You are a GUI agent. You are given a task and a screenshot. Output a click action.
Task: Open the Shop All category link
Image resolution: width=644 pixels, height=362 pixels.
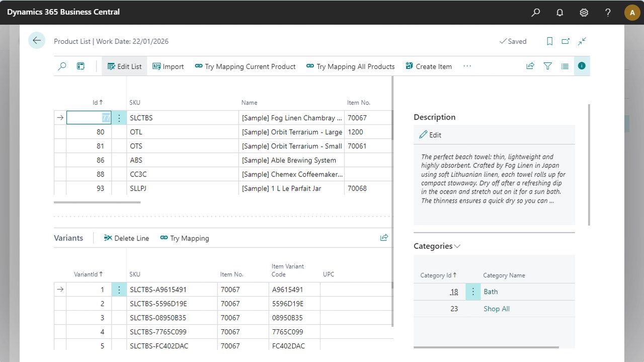pos(497,309)
